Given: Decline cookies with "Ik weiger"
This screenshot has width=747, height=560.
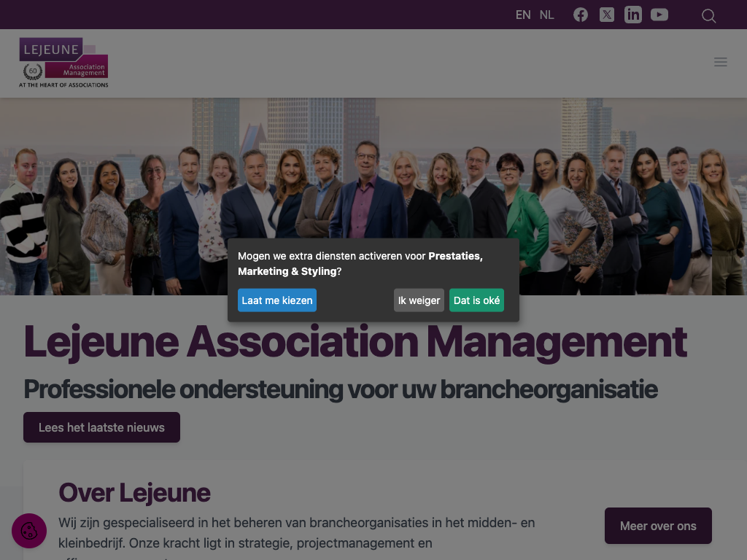Looking at the screenshot, I should tap(419, 300).
